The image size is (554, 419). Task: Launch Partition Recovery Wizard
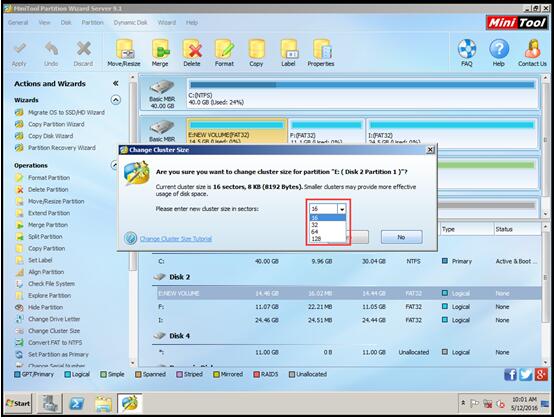(x=62, y=148)
